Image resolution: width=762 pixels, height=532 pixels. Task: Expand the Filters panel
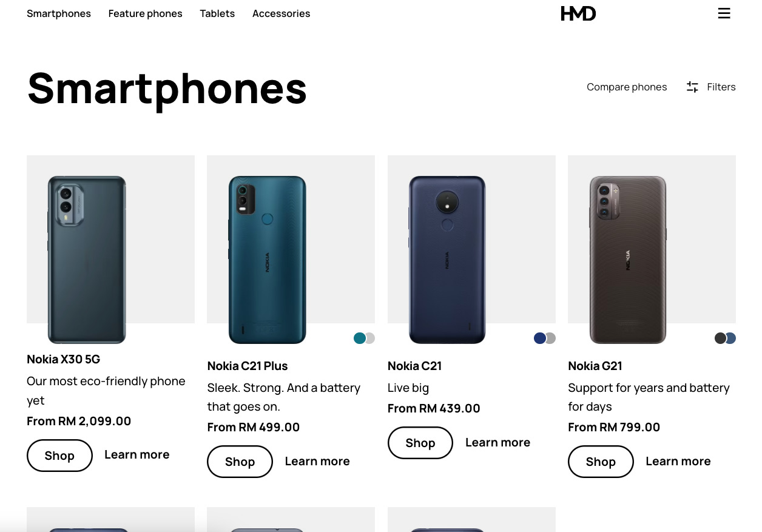tap(721, 87)
